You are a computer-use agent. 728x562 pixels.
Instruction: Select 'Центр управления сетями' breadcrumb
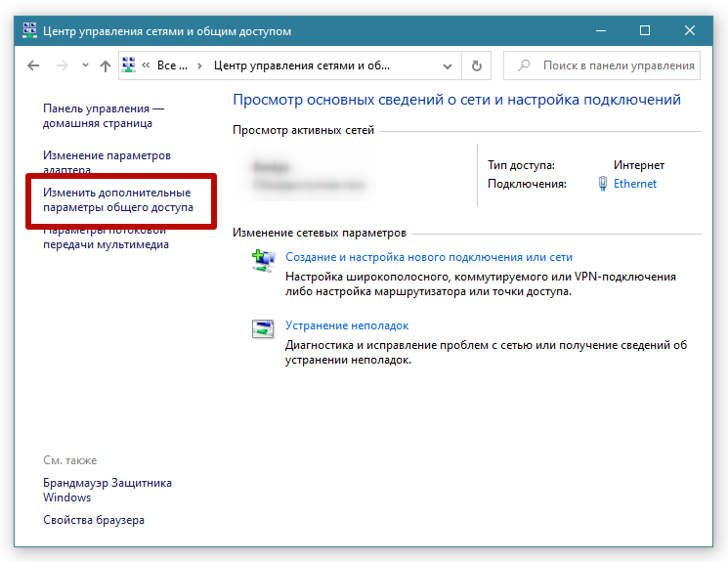point(301,66)
